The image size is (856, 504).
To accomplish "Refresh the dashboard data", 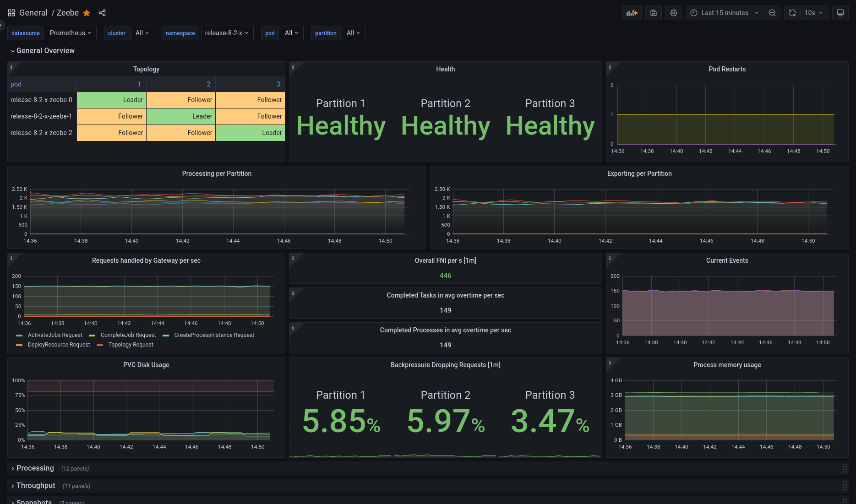I will pyautogui.click(x=792, y=12).
